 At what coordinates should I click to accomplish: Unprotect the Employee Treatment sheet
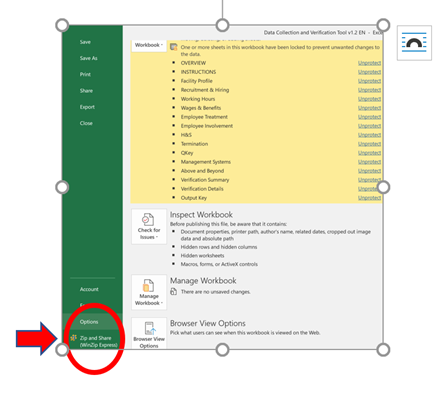[x=369, y=117]
